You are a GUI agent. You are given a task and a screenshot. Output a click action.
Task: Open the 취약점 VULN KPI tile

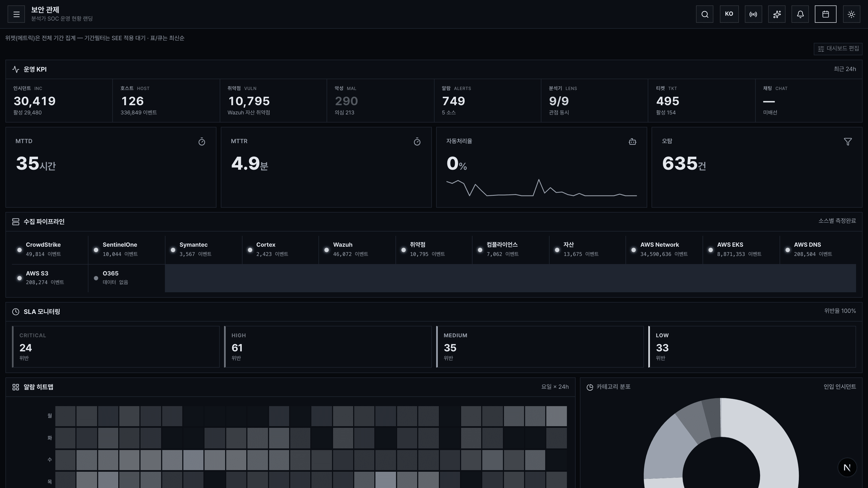[x=273, y=100]
